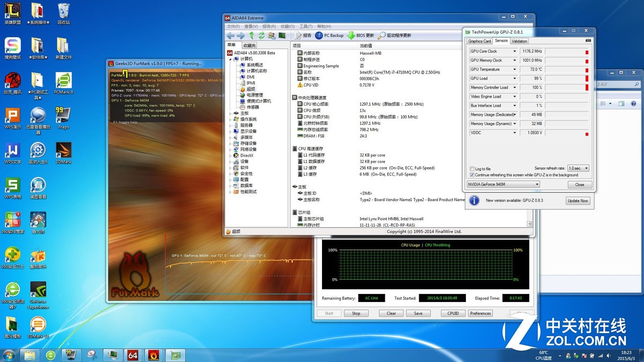
Task: Open 3DMark from the desktop shortcut
Action: coord(63,151)
